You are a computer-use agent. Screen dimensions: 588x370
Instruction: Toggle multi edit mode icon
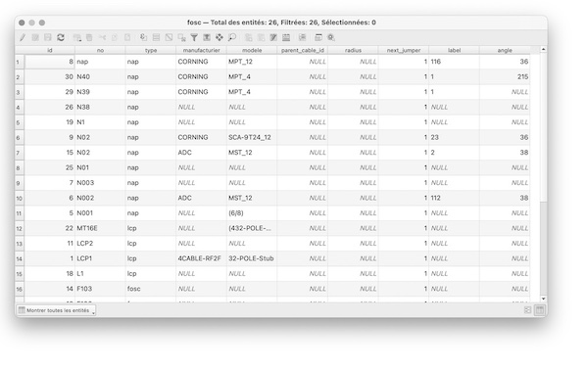[x=35, y=37]
